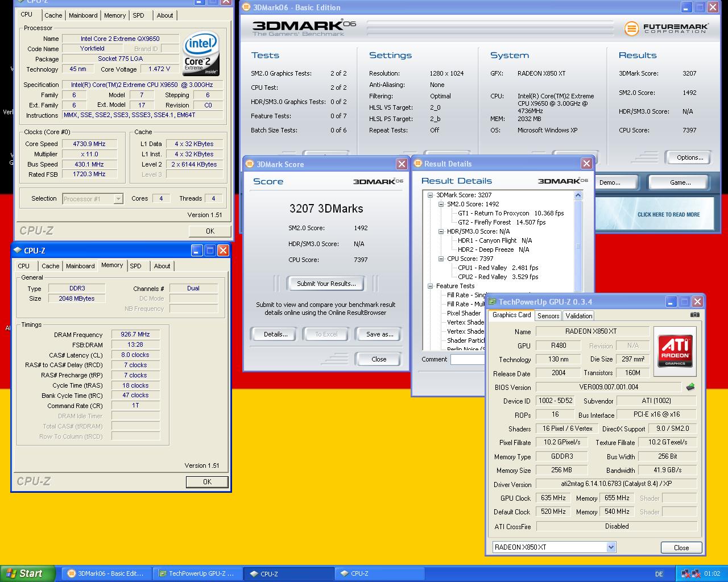Switch to Mainboard tab in lower CPU-Z

pos(80,266)
